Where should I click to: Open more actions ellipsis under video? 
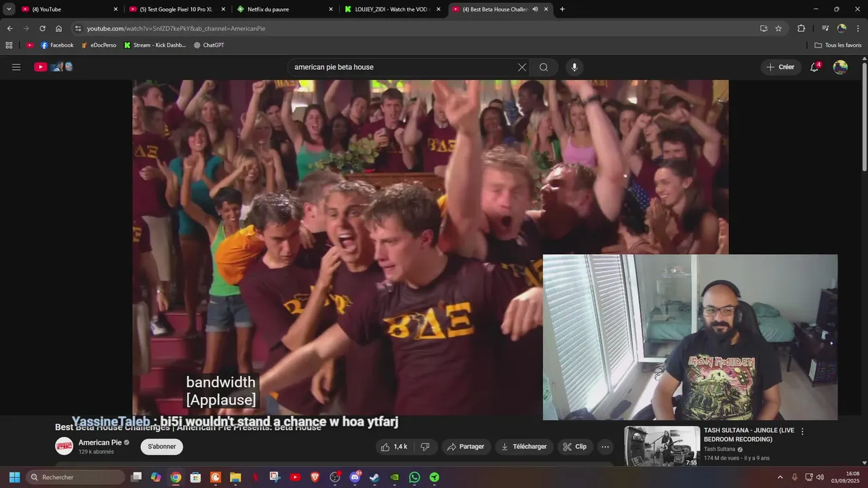coord(606,447)
